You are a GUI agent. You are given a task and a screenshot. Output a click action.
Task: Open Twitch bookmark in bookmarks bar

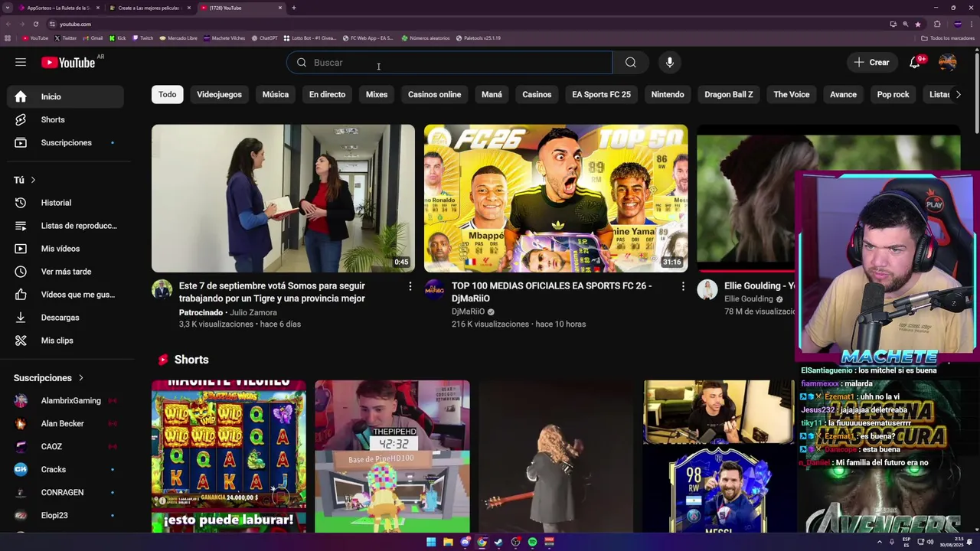click(x=143, y=37)
